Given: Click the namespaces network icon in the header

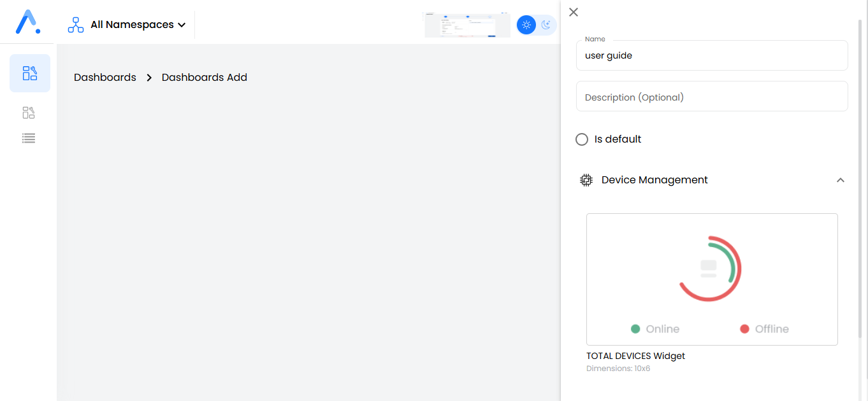Looking at the screenshot, I should (x=76, y=24).
